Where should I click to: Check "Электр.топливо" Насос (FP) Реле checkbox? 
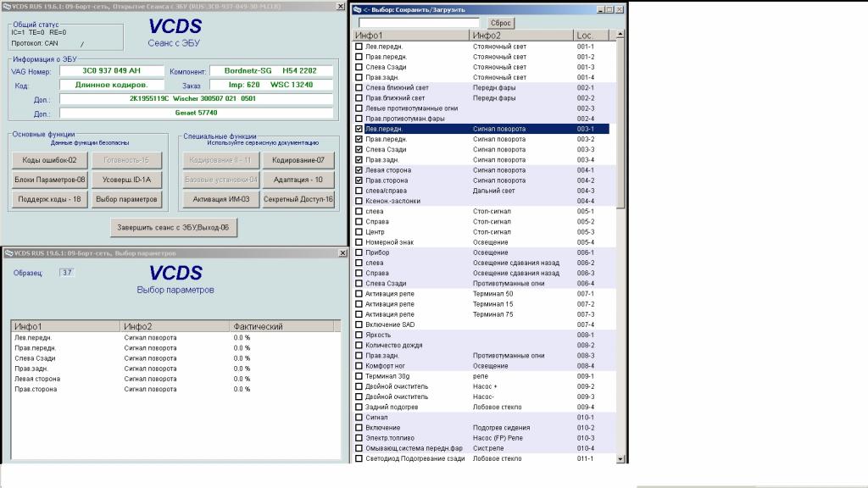coord(359,438)
